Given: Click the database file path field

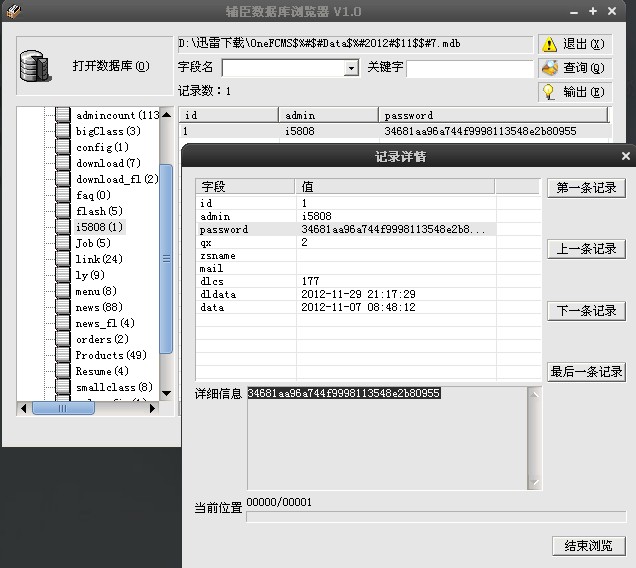Looking at the screenshot, I should point(355,44).
